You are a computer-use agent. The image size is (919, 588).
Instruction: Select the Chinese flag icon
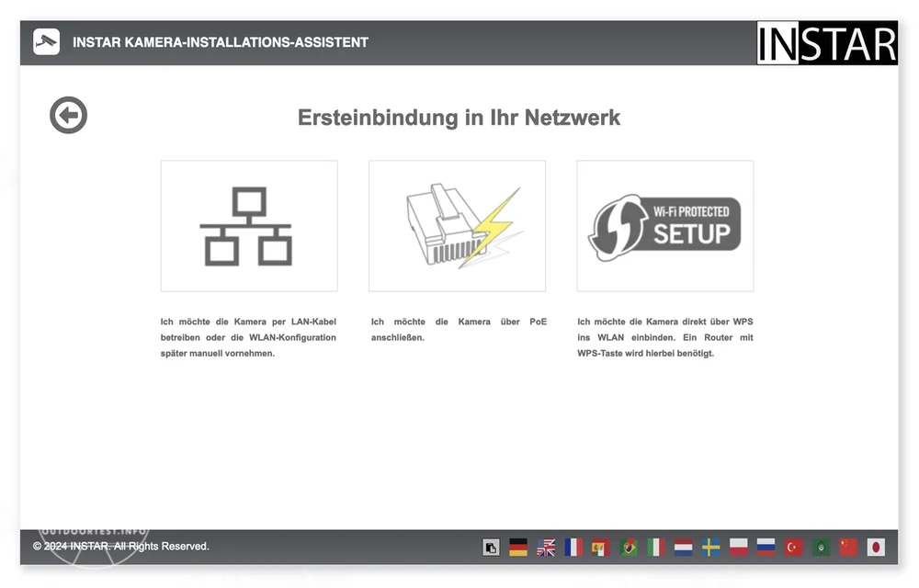(848, 548)
